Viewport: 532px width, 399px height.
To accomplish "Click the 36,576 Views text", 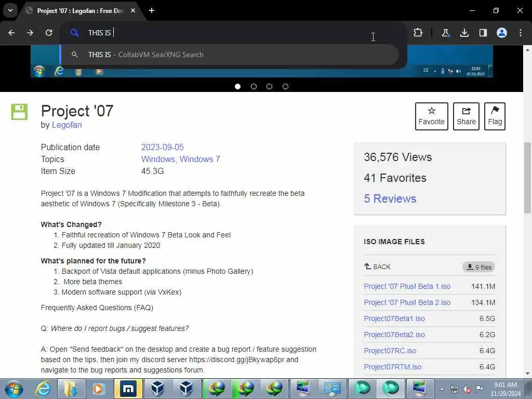I will [x=397, y=157].
